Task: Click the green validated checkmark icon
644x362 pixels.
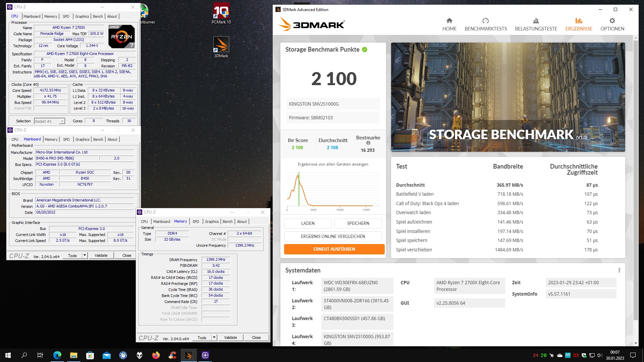Action: point(365,50)
